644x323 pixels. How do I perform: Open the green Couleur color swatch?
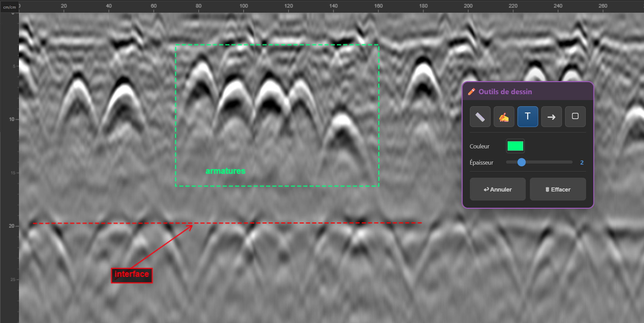tap(515, 146)
